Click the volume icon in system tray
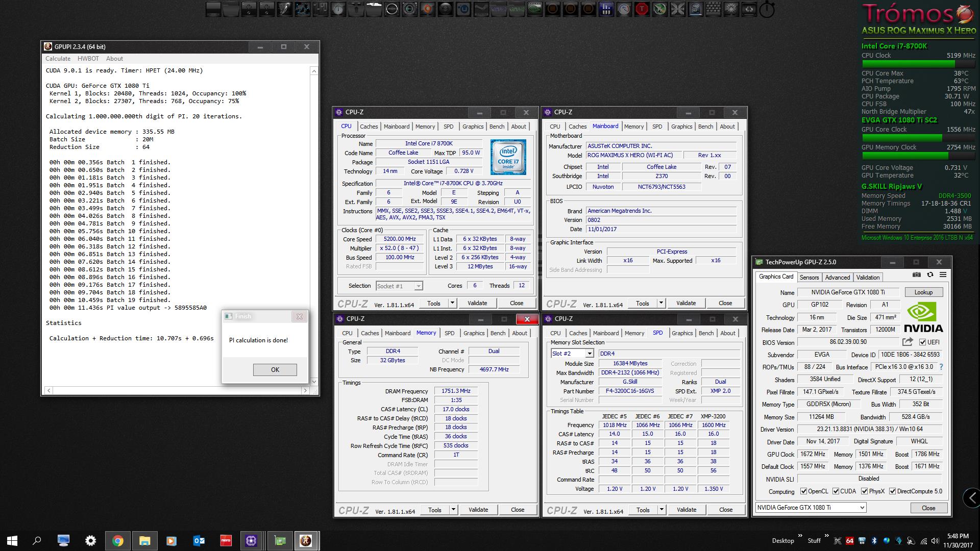The width and height of the screenshot is (980, 551). [x=935, y=541]
